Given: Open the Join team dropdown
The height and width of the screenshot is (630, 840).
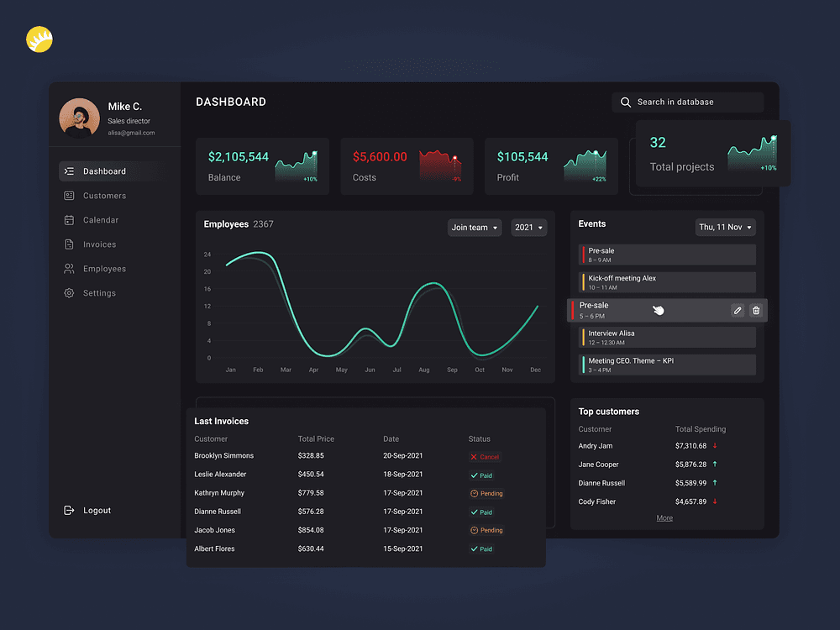Looking at the screenshot, I should click(x=475, y=228).
